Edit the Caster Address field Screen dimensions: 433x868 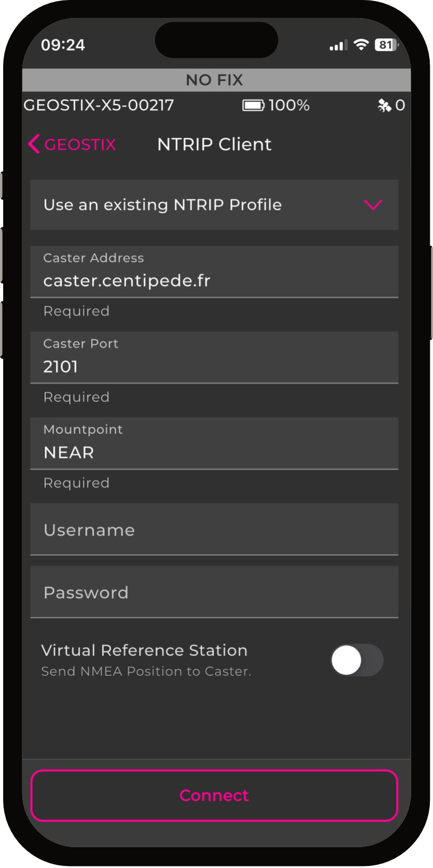(214, 280)
